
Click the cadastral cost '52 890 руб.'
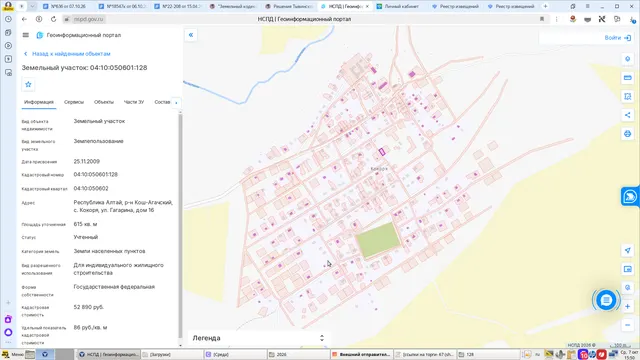89,307
